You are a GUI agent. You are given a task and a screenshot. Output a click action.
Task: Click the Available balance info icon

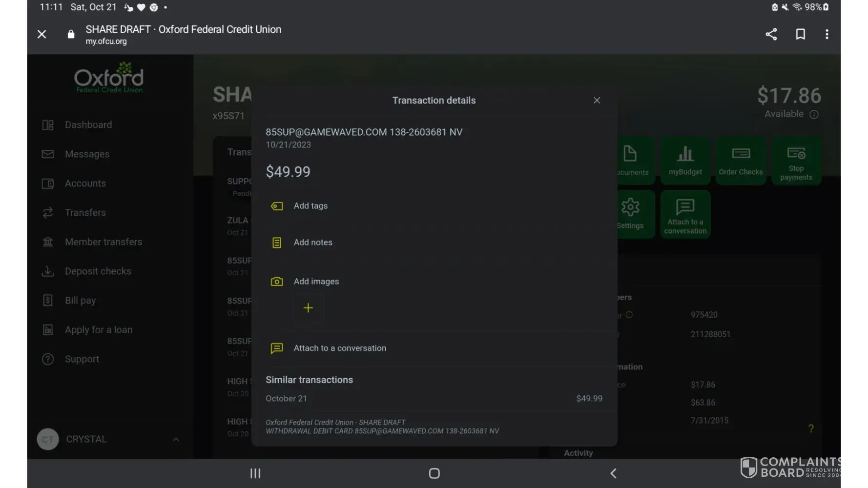(814, 115)
